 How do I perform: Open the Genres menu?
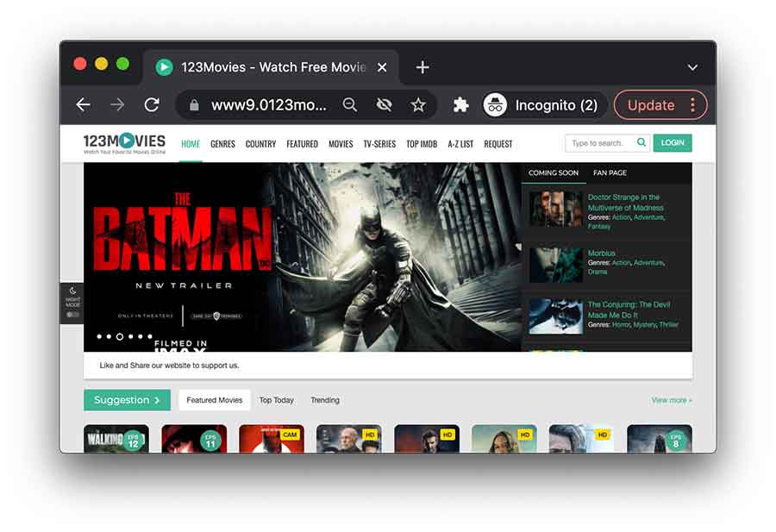[222, 144]
